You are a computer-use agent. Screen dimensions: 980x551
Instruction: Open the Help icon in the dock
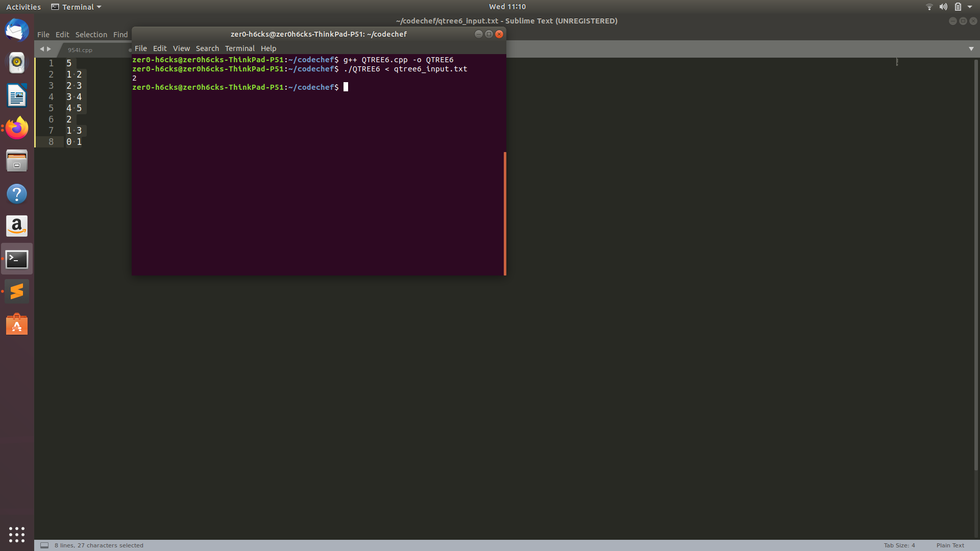17,194
